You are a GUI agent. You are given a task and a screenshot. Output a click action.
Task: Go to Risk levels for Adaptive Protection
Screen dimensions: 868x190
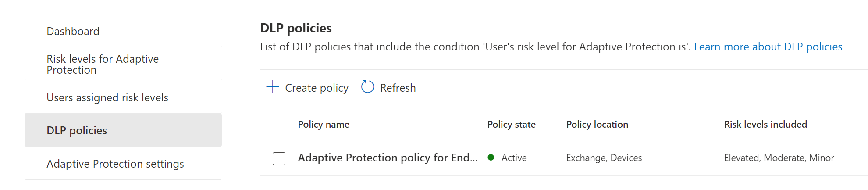coord(103,65)
